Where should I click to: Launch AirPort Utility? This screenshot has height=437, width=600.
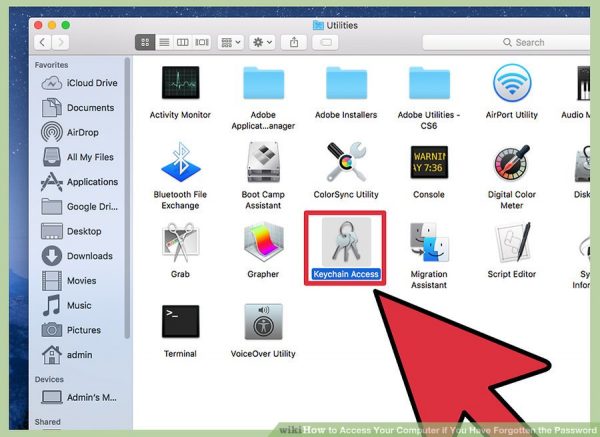click(x=512, y=83)
